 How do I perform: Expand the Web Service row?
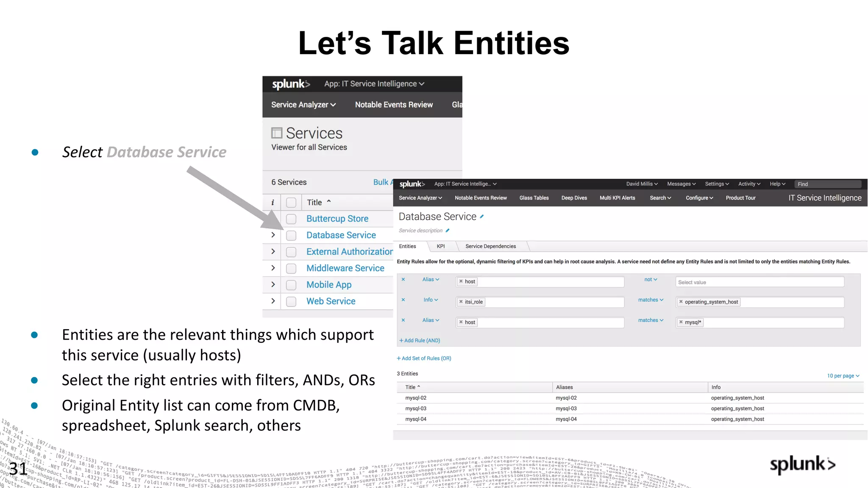[273, 301]
